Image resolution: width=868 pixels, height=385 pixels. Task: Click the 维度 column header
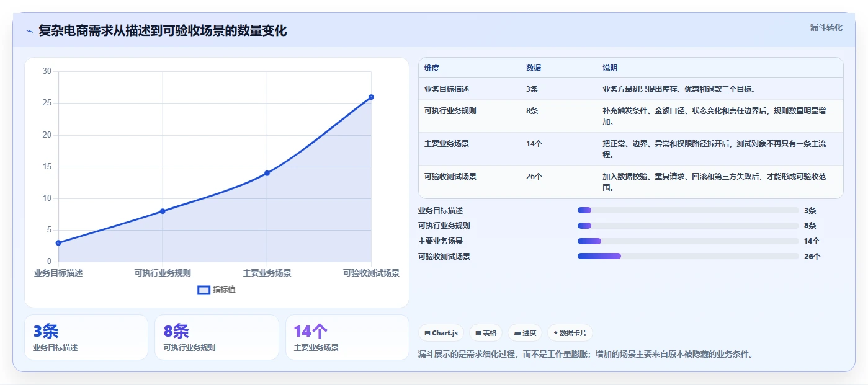(x=432, y=68)
